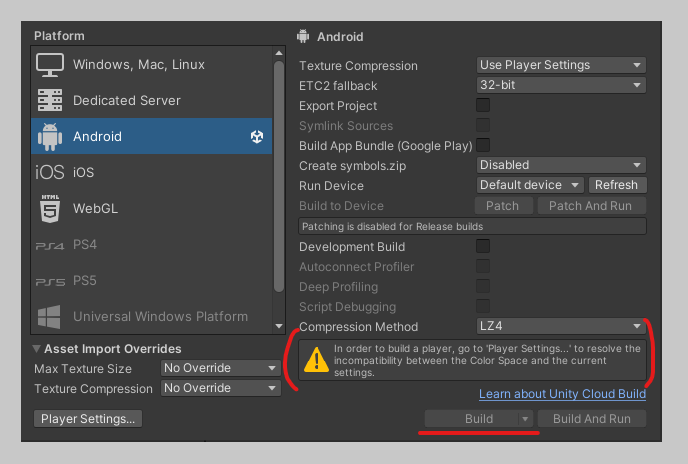Screen dimensions: 688x464
Task: Toggle Deep Profiling checkbox
Action: (483, 286)
